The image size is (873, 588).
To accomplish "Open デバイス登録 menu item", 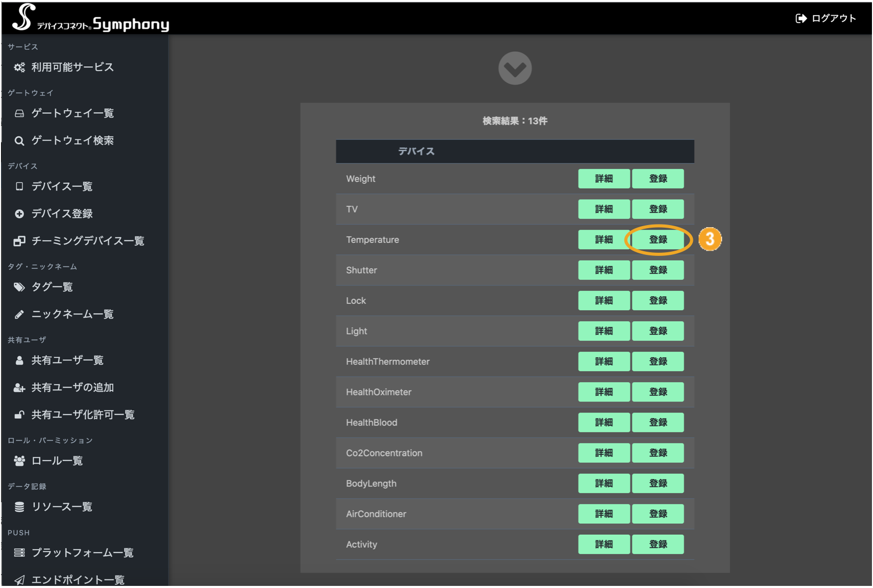I will [62, 214].
